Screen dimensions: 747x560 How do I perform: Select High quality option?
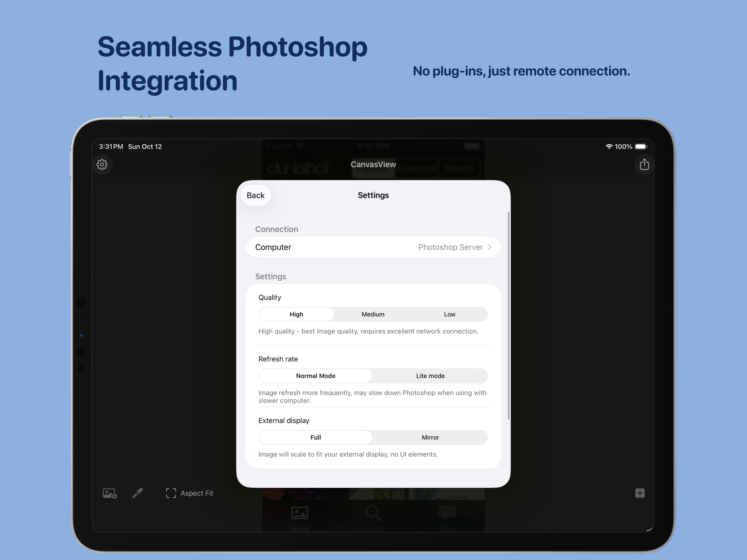point(296,314)
